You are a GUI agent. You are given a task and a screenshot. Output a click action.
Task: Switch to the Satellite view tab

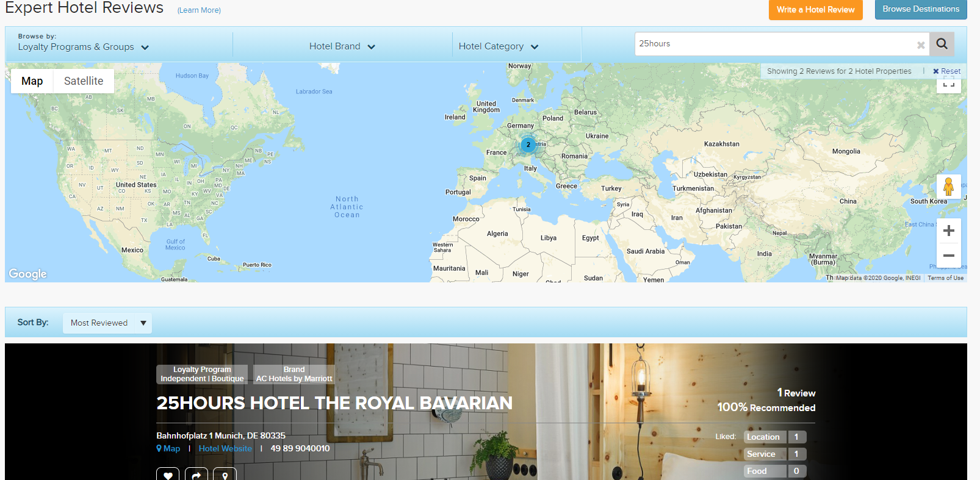tap(84, 81)
